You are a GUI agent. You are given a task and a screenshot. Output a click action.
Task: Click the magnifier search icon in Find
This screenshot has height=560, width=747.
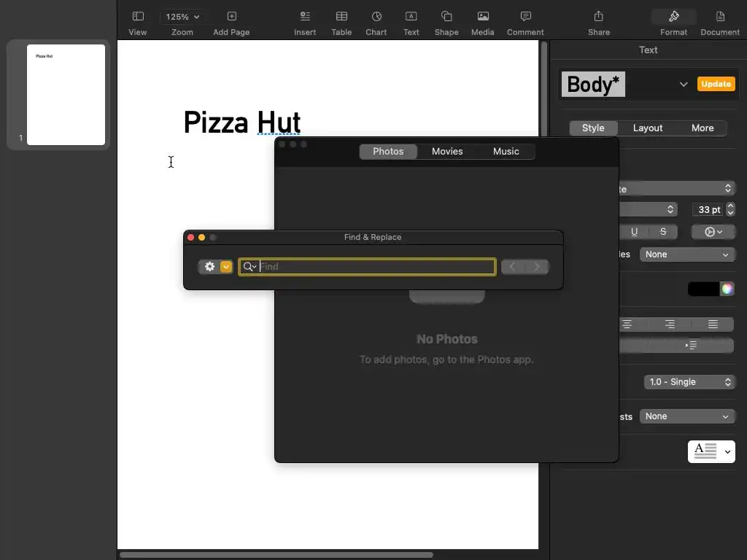249,267
